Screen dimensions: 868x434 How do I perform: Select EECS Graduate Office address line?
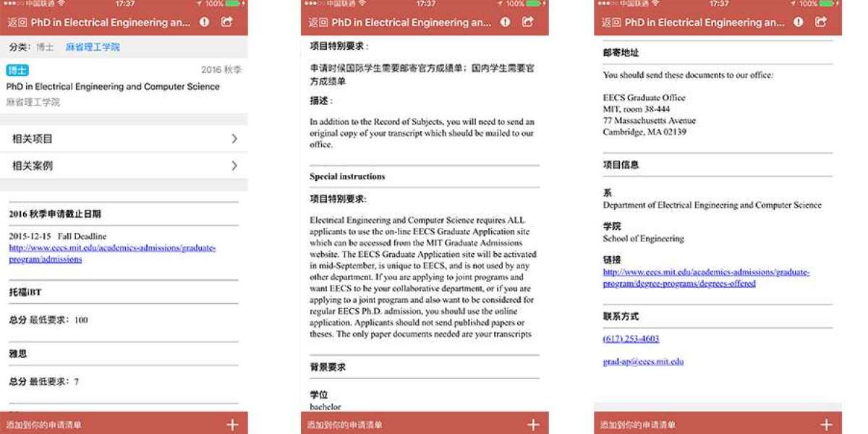(x=644, y=98)
